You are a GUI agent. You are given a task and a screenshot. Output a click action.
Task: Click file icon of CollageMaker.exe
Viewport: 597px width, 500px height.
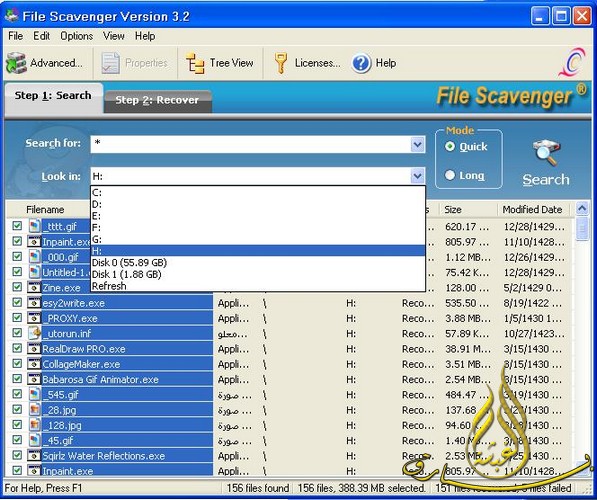point(34,364)
